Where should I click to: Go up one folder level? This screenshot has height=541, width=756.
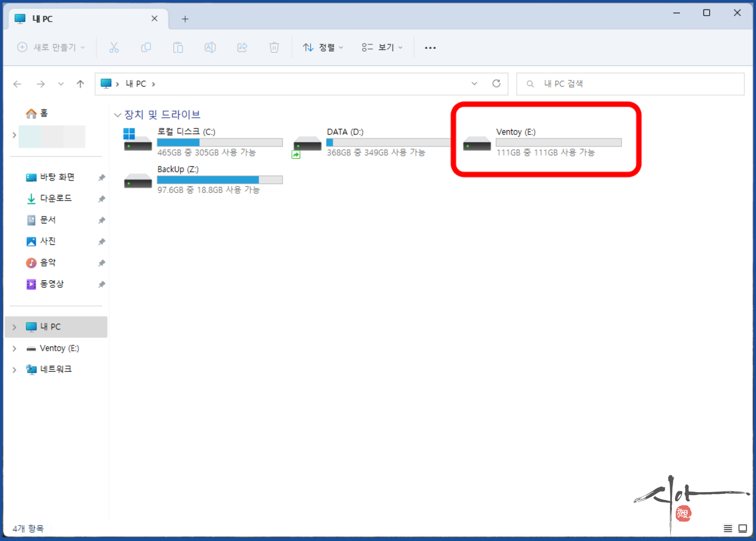[x=80, y=84]
